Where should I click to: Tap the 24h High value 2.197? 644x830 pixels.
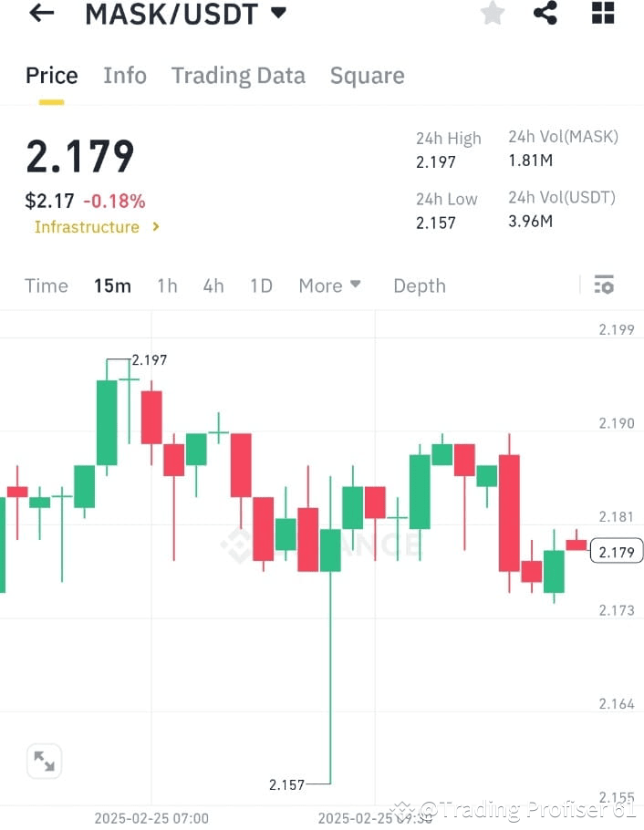436,162
